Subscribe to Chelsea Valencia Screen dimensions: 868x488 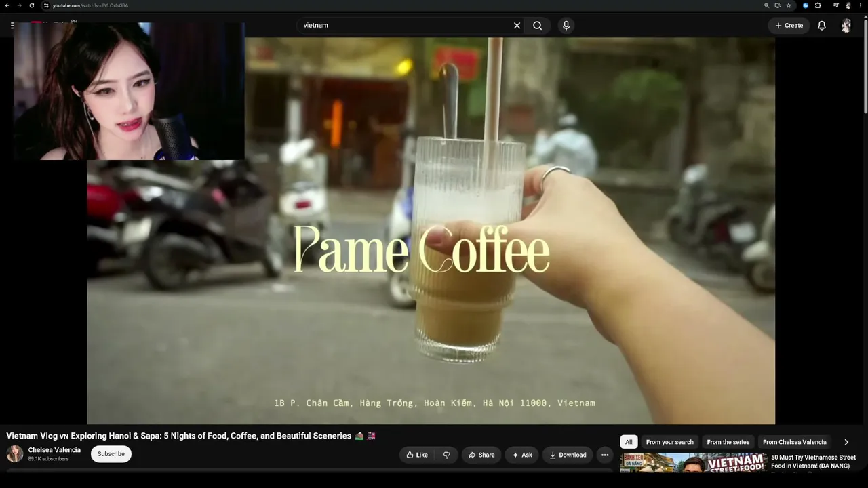(x=111, y=454)
